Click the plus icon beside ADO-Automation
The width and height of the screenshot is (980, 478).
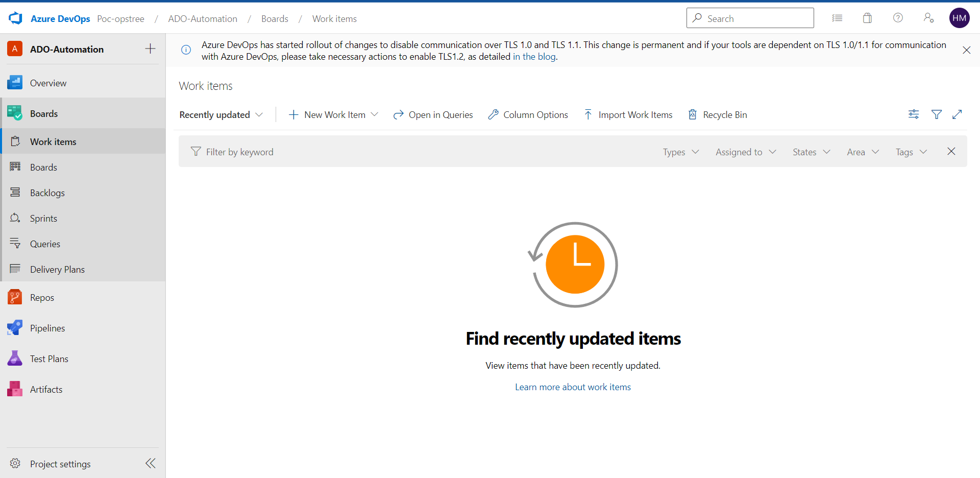[x=150, y=49]
